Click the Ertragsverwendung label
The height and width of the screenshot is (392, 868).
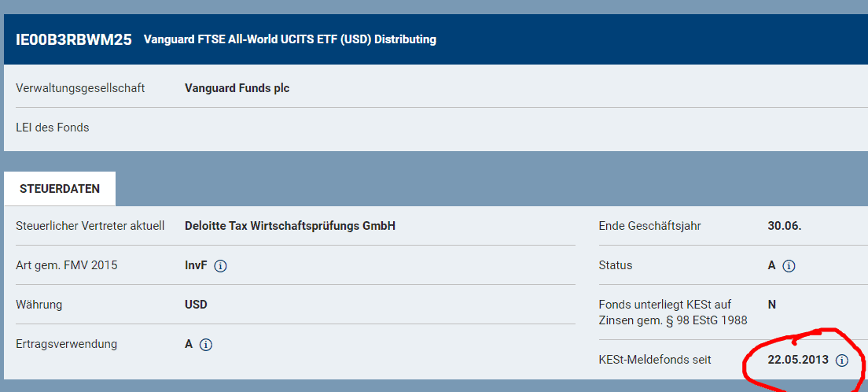pyautogui.click(x=66, y=344)
